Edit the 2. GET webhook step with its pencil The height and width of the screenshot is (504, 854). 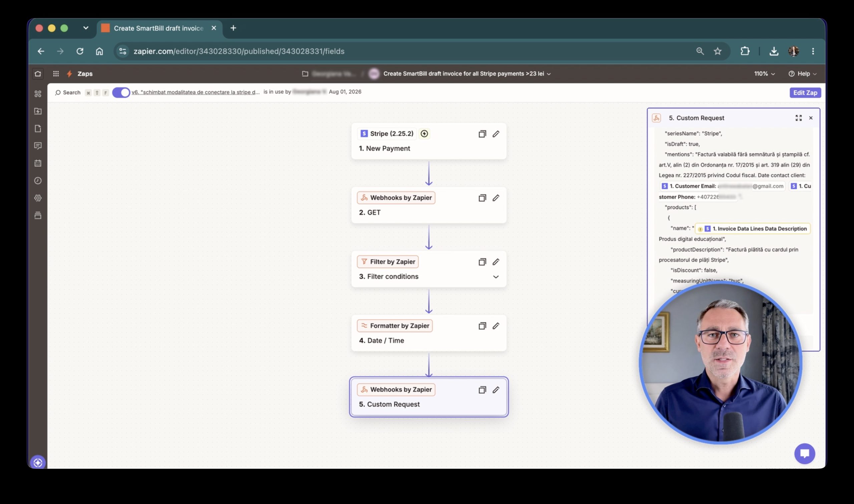(x=496, y=198)
